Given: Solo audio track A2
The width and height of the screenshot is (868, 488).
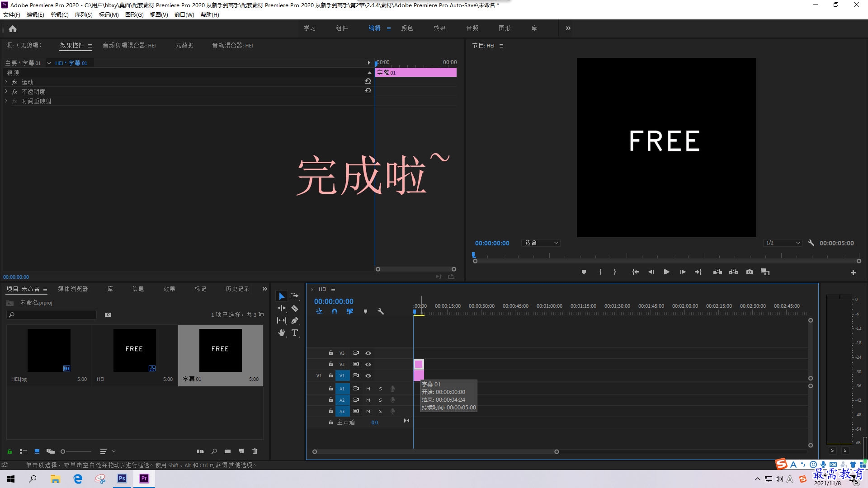Looking at the screenshot, I should 380,400.
